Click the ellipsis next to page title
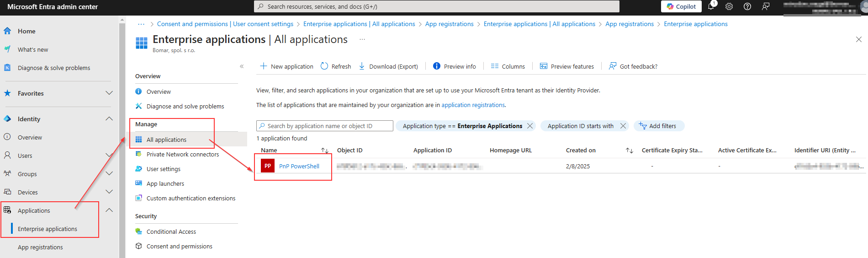This screenshot has height=258, width=868. (x=362, y=39)
